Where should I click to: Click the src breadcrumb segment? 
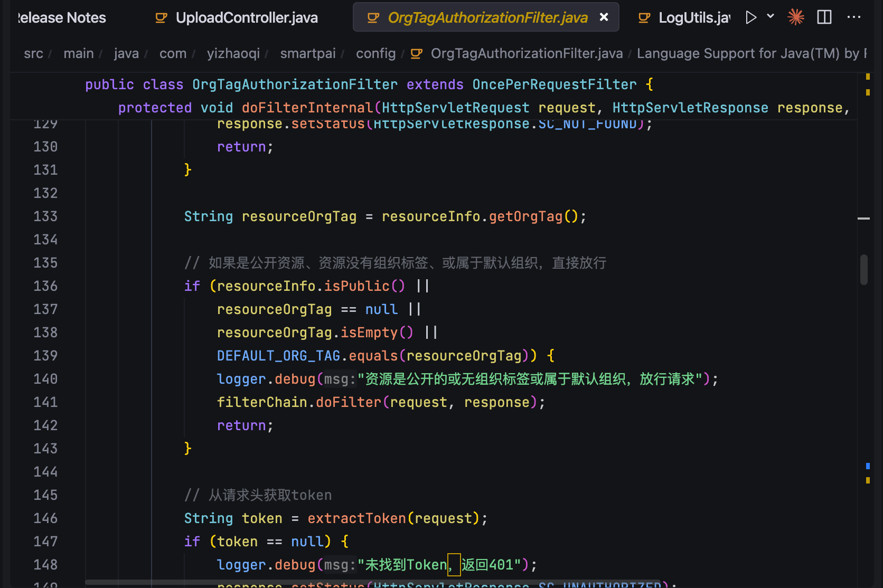33,53
